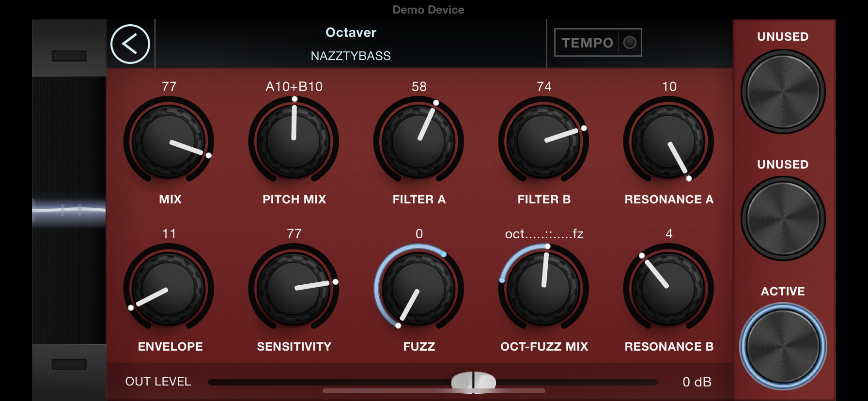Select the FILTER A knob

coord(418,141)
